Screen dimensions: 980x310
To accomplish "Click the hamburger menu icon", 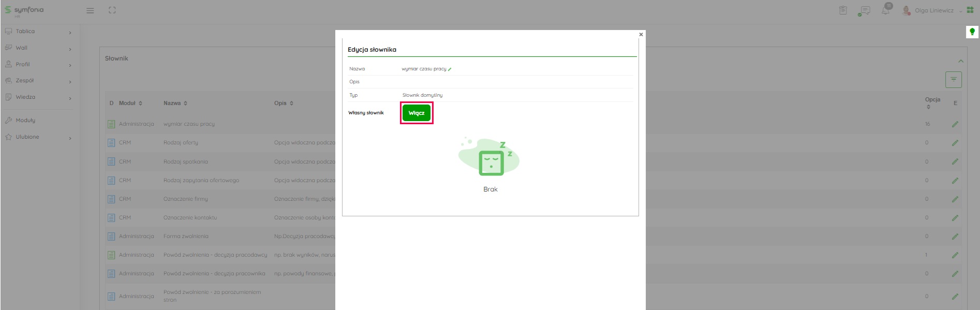I will click(x=90, y=10).
